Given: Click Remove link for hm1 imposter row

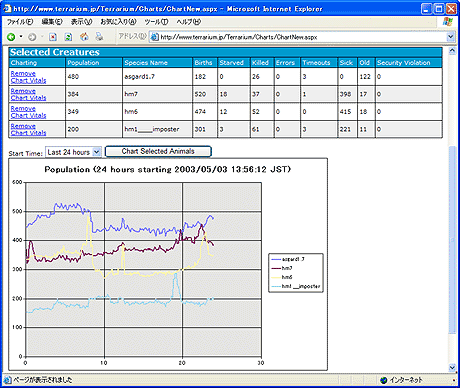Looking at the screenshot, I should tap(23, 126).
